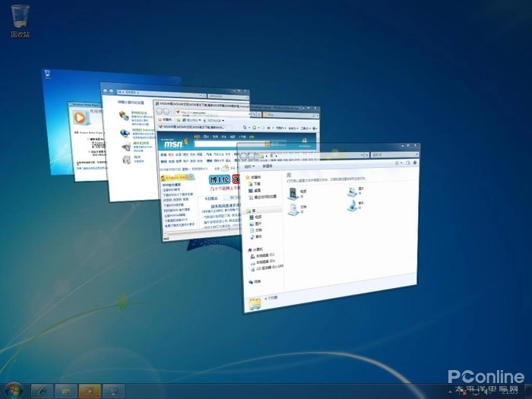Open the Music library icon
532x399 pixels.
pyautogui.click(x=353, y=205)
